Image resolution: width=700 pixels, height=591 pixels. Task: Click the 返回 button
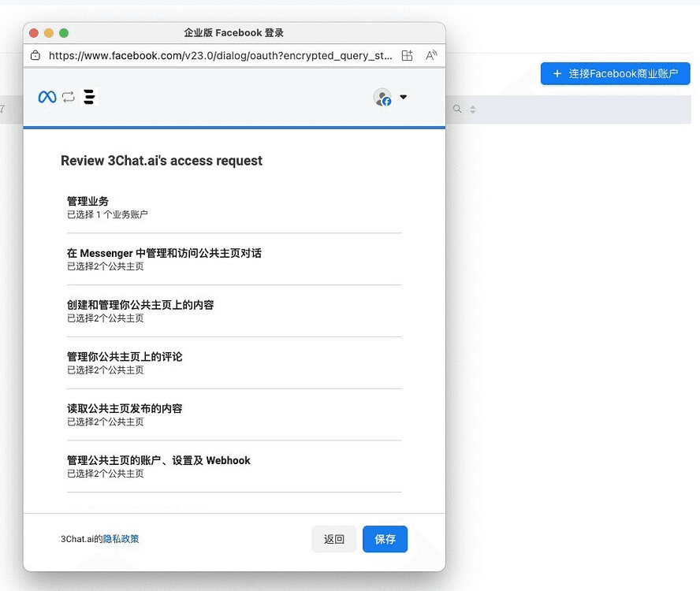[334, 539]
